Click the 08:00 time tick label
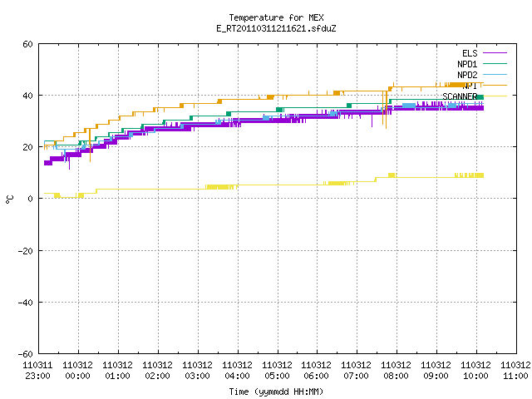Viewport: 532px width, 399px height. (396, 377)
